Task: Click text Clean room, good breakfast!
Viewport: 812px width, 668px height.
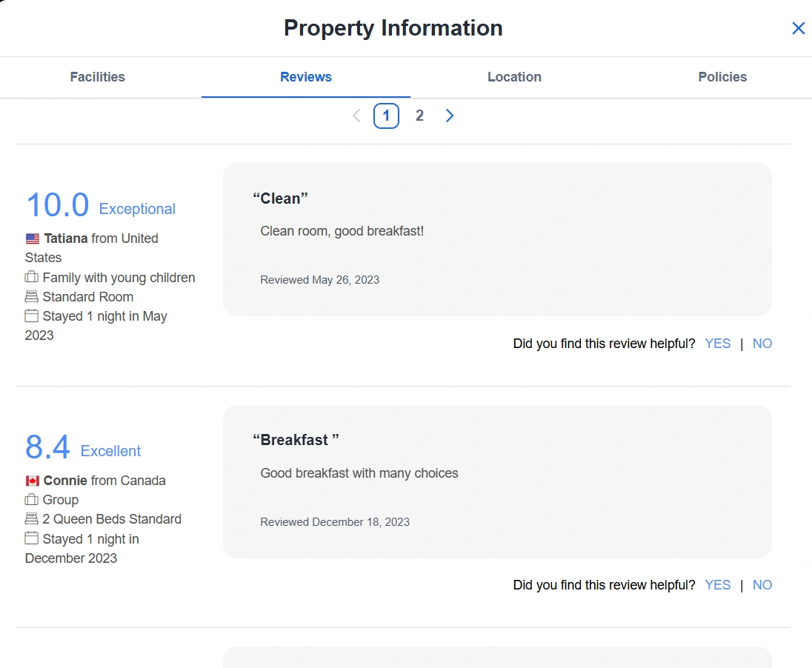Action: pyautogui.click(x=342, y=231)
